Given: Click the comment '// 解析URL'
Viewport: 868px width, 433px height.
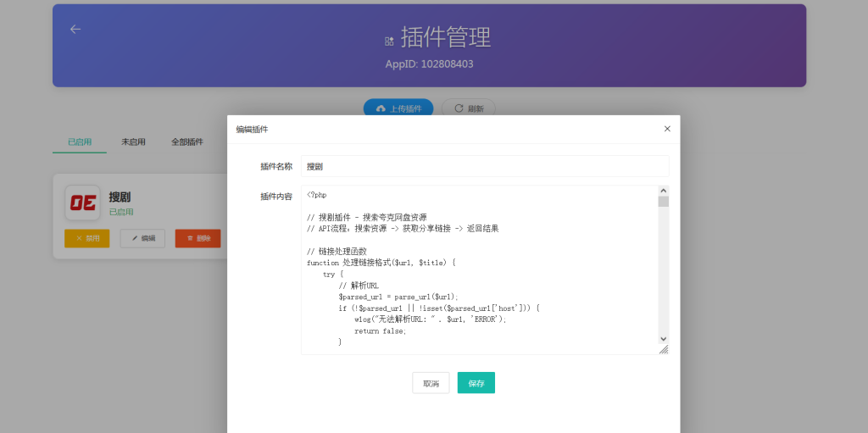Looking at the screenshot, I should pos(359,286).
